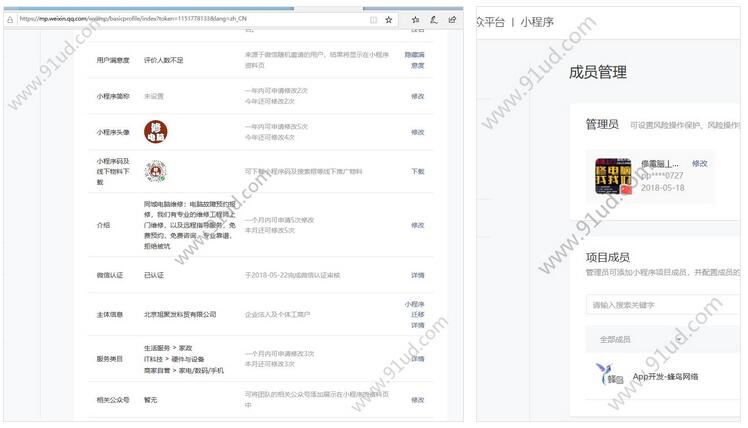Click the 成员管理 page heading

click(x=598, y=73)
